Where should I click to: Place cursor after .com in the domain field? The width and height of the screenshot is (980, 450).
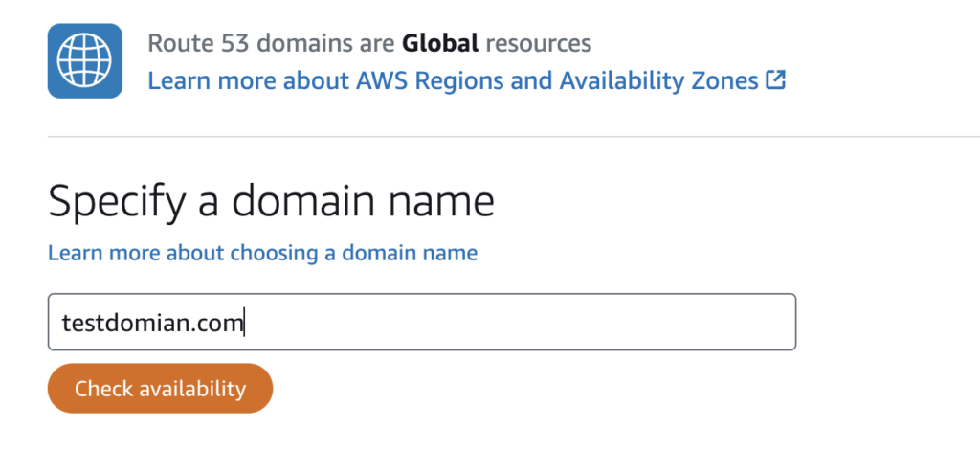(245, 324)
